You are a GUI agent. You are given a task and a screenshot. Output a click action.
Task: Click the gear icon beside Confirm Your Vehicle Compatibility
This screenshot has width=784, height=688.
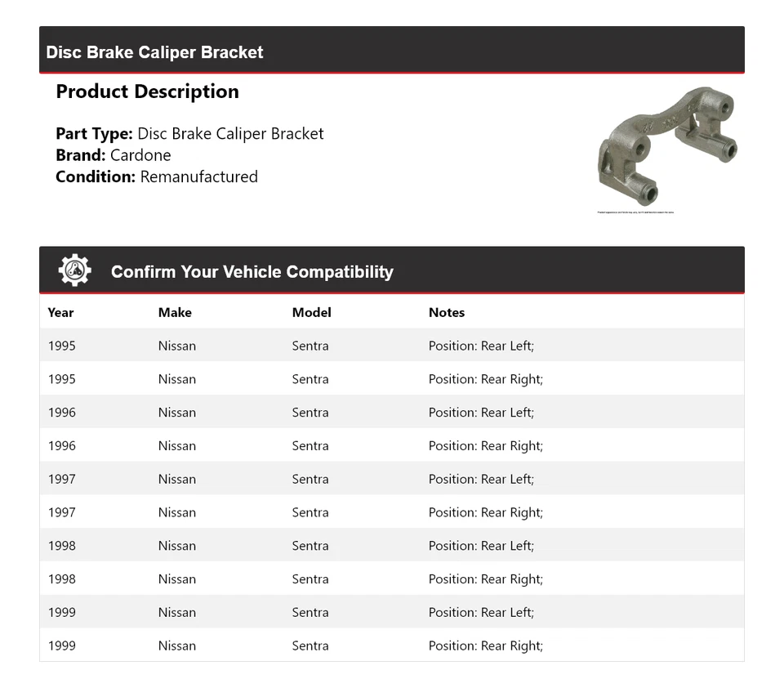click(74, 271)
